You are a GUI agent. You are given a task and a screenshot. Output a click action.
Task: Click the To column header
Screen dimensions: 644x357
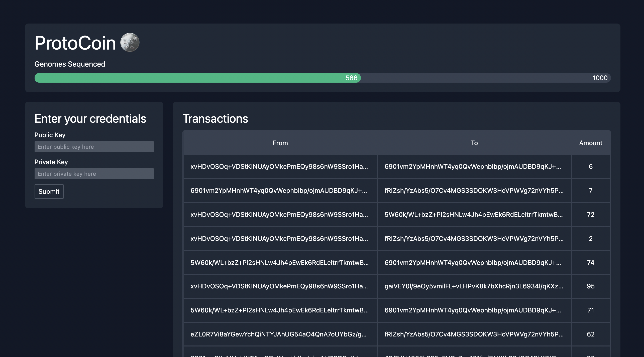[x=474, y=143]
